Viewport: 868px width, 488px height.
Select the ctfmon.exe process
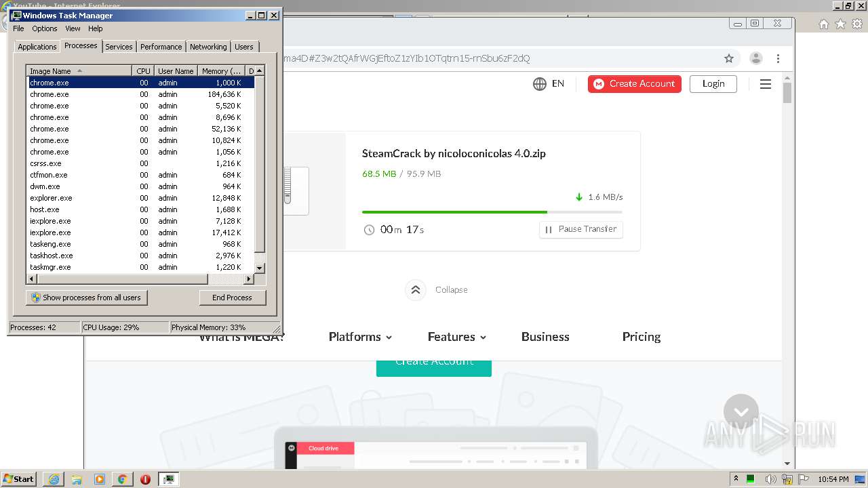click(x=141, y=175)
